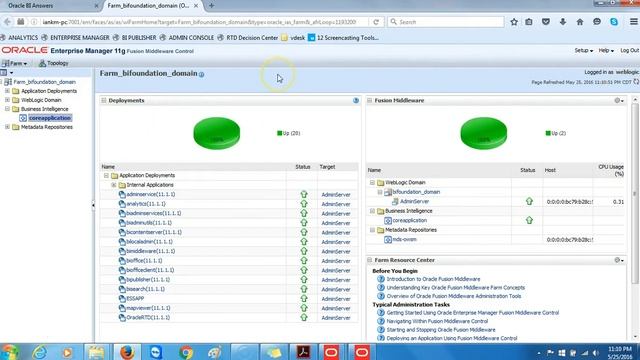Select coreapplication in the navigation tree

50,118
